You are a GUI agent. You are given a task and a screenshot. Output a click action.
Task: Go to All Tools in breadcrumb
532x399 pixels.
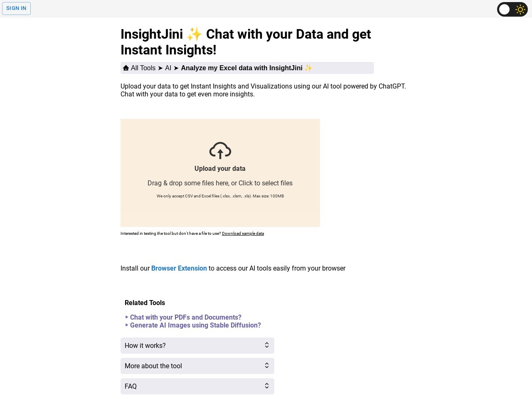coord(143,68)
